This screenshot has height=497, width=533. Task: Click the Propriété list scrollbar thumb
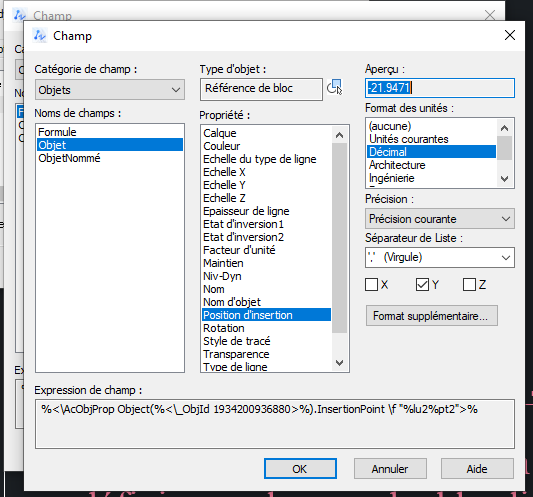(339, 238)
